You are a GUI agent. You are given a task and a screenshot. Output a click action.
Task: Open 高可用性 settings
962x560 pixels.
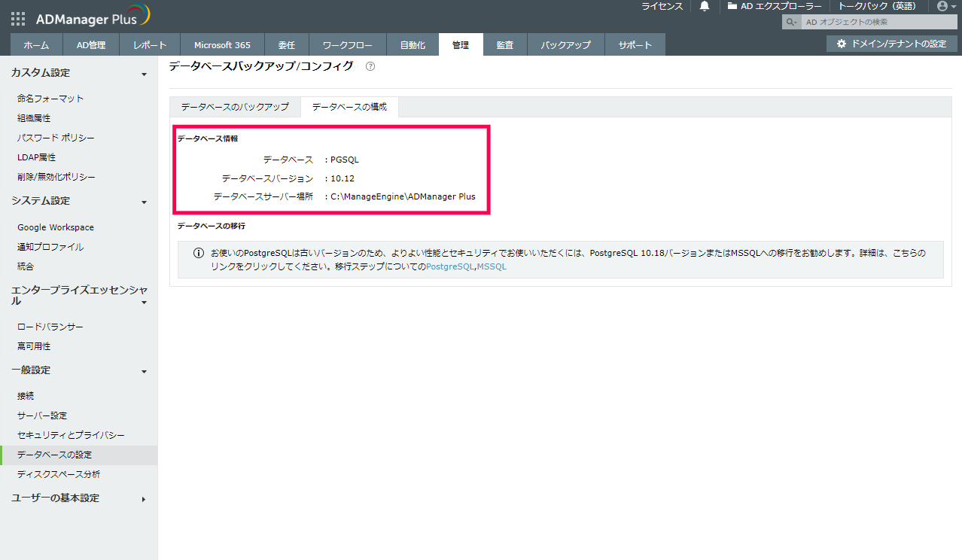34,346
